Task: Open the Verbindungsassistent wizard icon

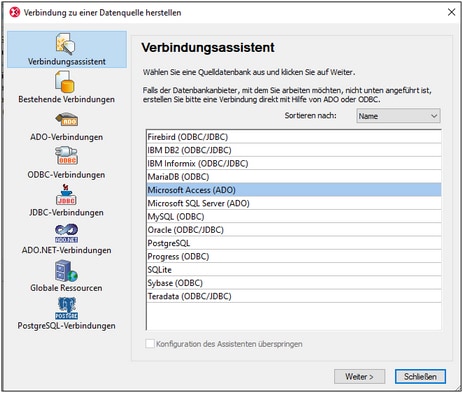Action: pyautogui.click(x=66, y=44)
